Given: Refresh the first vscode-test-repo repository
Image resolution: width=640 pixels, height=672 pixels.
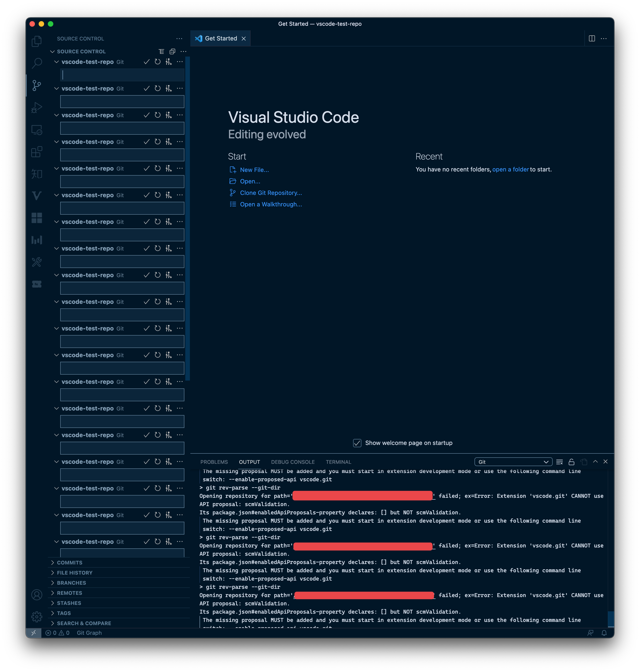Looking at the screenshot, I should pyautogui.click(x=157, y=62).
